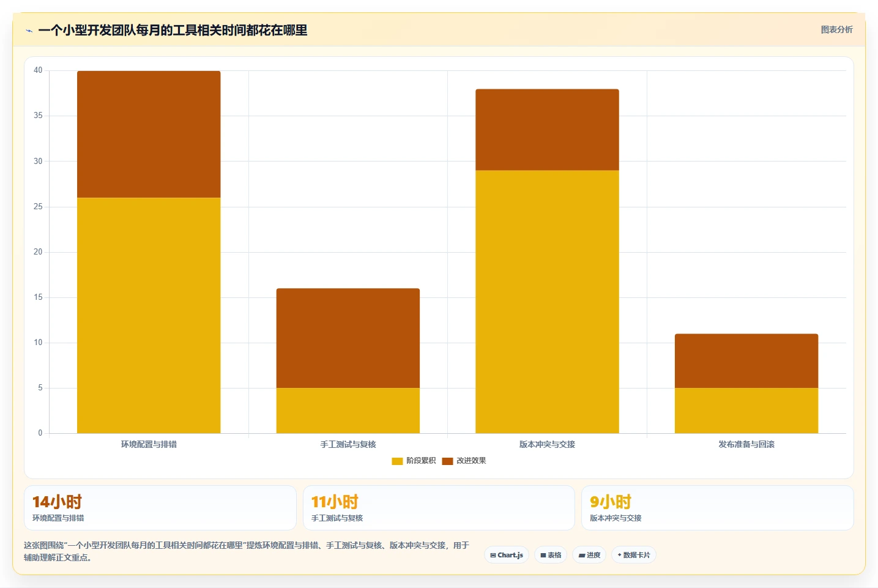878x588 pixels.
Task: Click the description paragraph starting with 这张图围绕
Action: click(x=247, y=551)
